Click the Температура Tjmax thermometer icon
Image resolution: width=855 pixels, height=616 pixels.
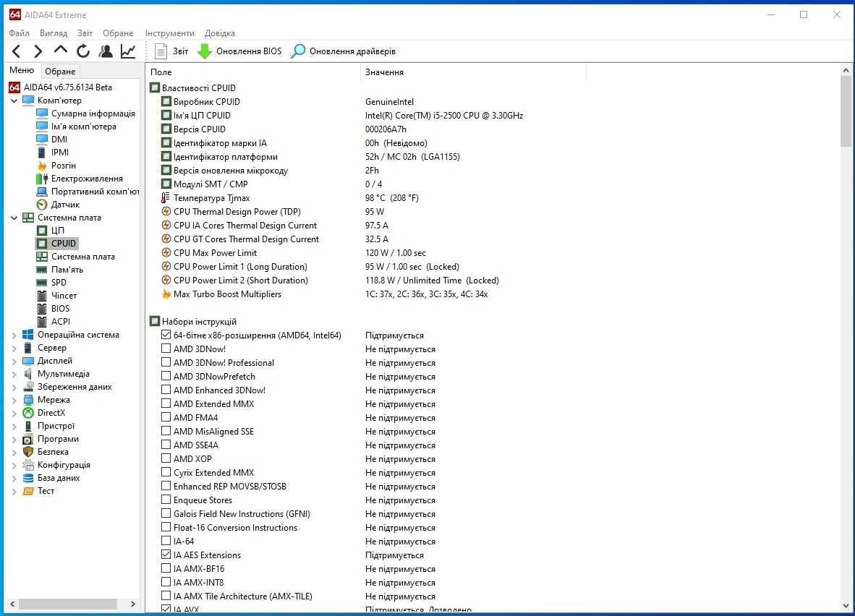pyautogui.click(x=166, y=198)
